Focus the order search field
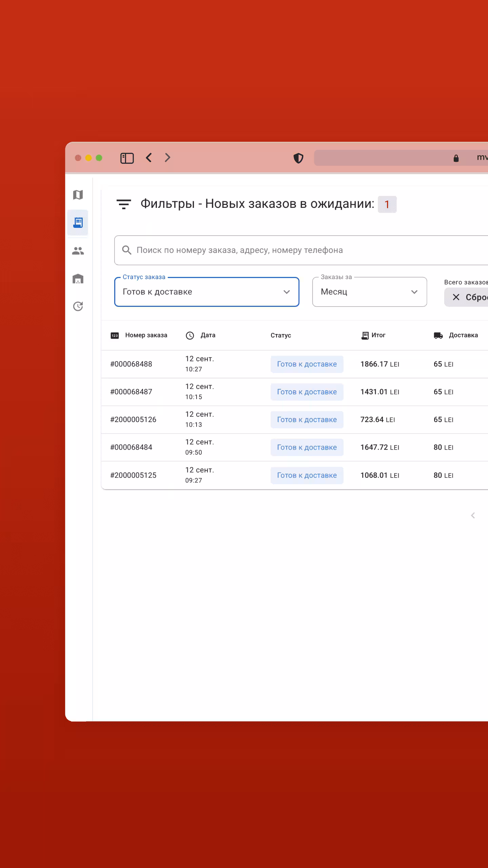 pos(301,250)
